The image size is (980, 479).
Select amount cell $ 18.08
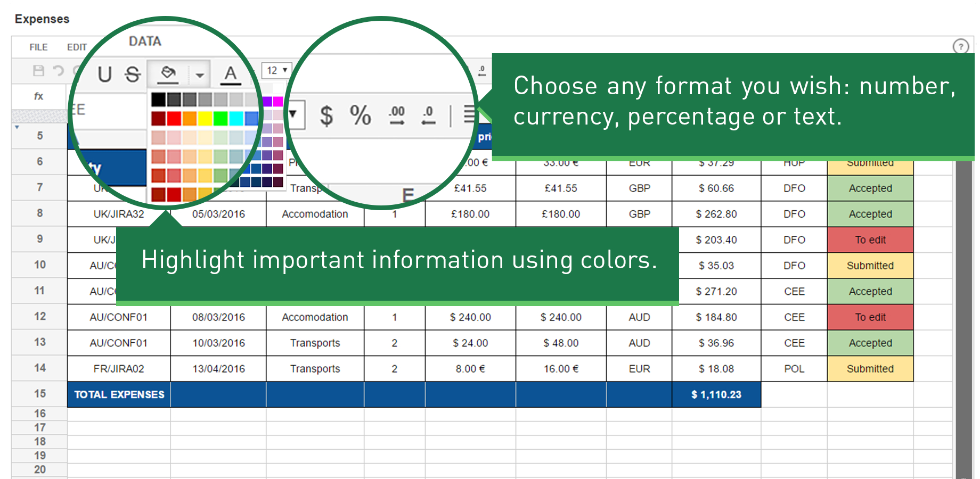click(x=716, y=369)
